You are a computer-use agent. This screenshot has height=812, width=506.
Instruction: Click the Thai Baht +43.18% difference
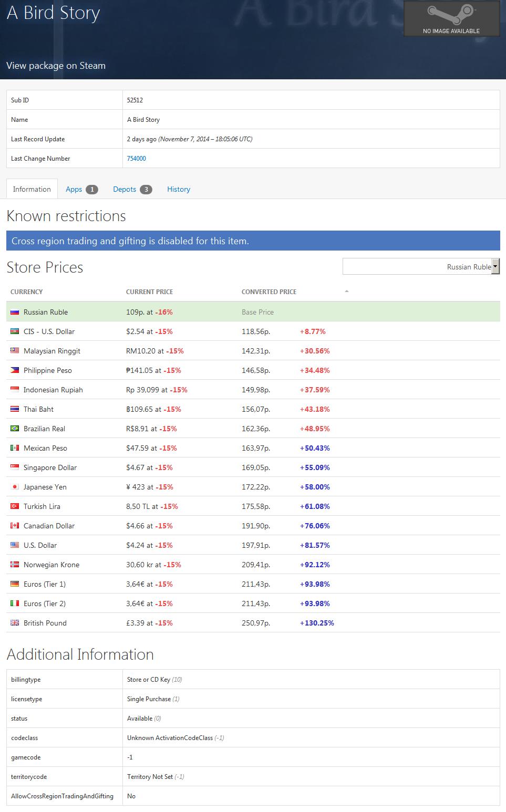click(x=315, y=409)
